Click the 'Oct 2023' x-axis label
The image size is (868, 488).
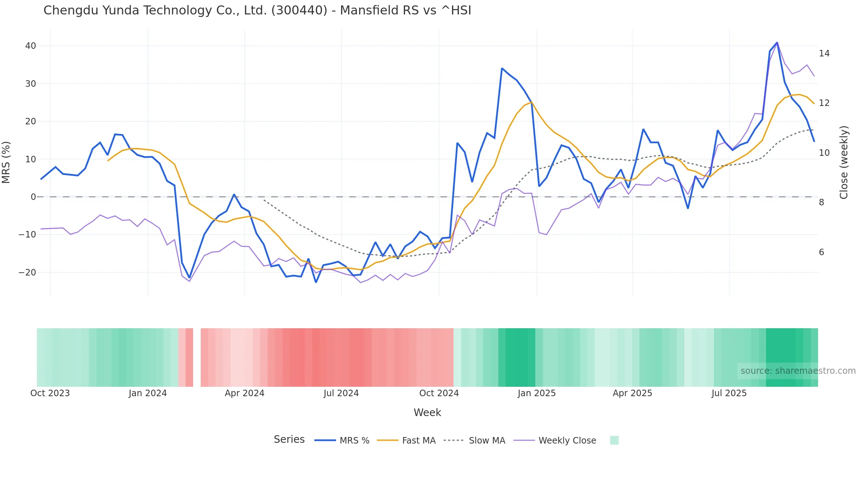[50, 393]
